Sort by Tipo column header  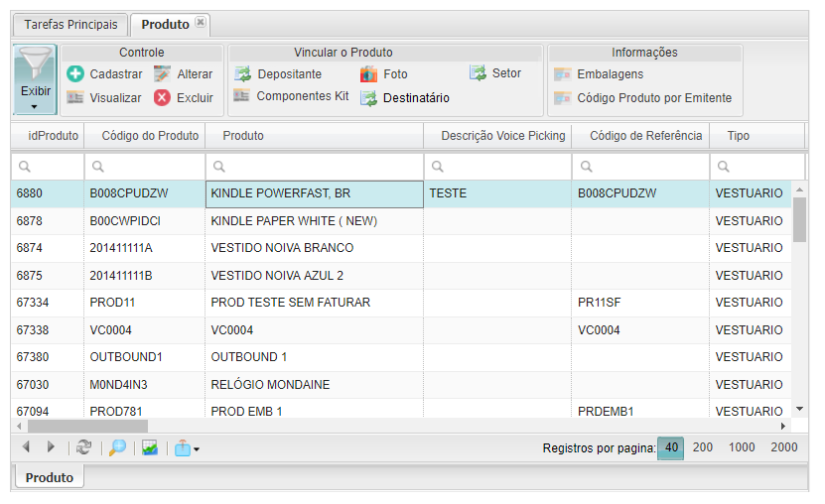[x=757, y=136]
